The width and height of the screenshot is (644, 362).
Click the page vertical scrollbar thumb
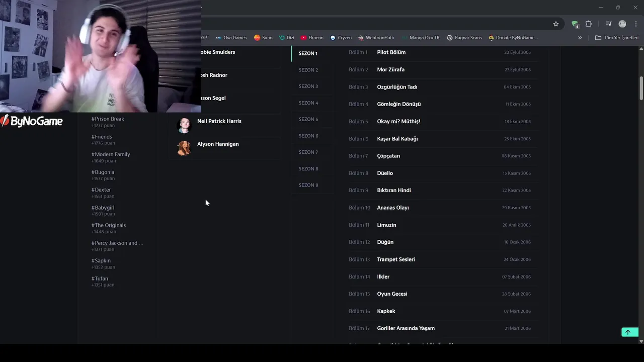(641, 88)
